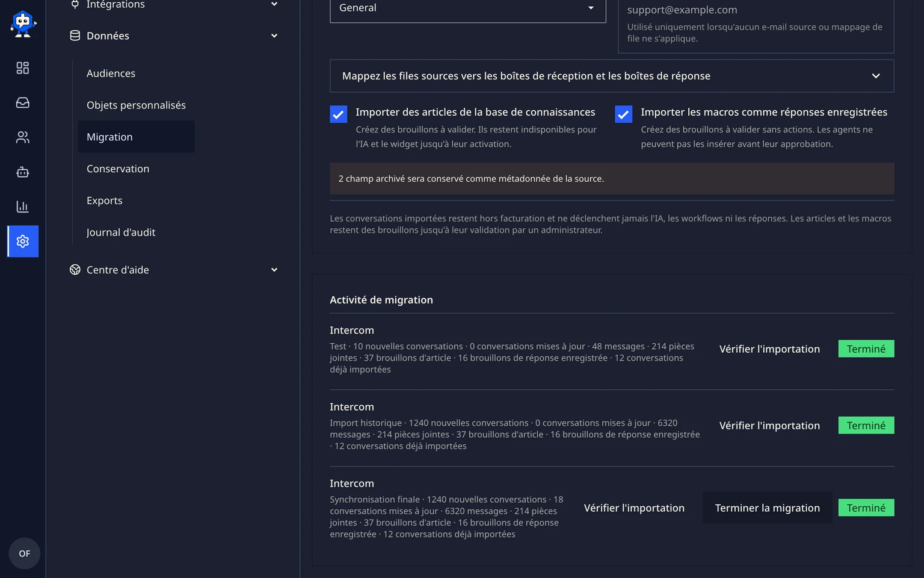Click the Intégrations plug icon
Screen dimensions: 924x578
(x=75, y=4)
